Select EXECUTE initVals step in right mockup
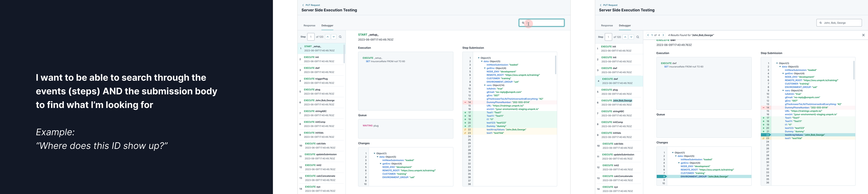 618,135
